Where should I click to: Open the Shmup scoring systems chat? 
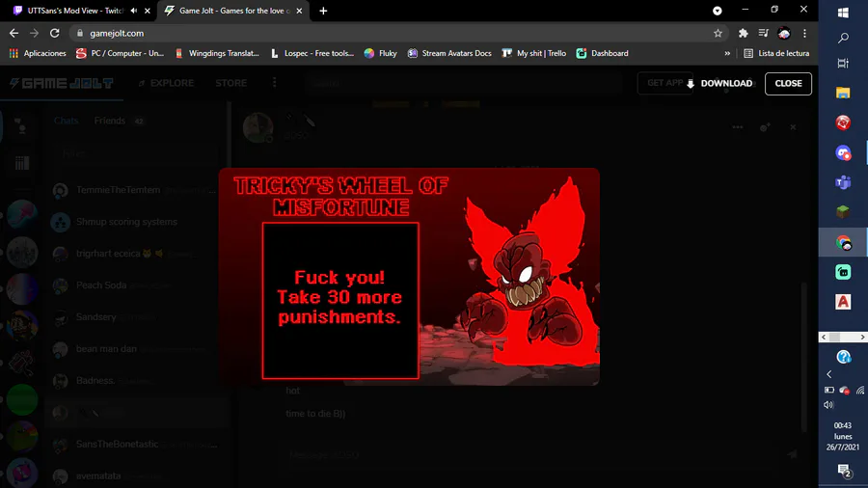pos(137,222)
